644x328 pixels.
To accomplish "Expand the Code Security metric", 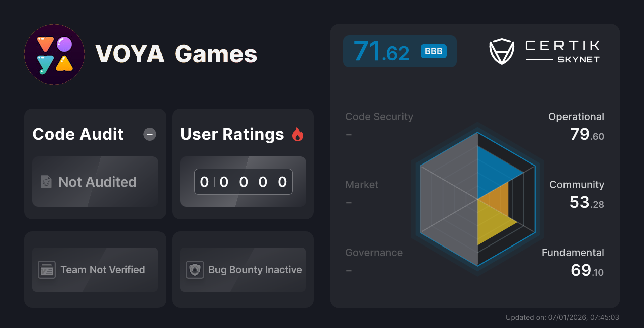I will coord(379,116).
